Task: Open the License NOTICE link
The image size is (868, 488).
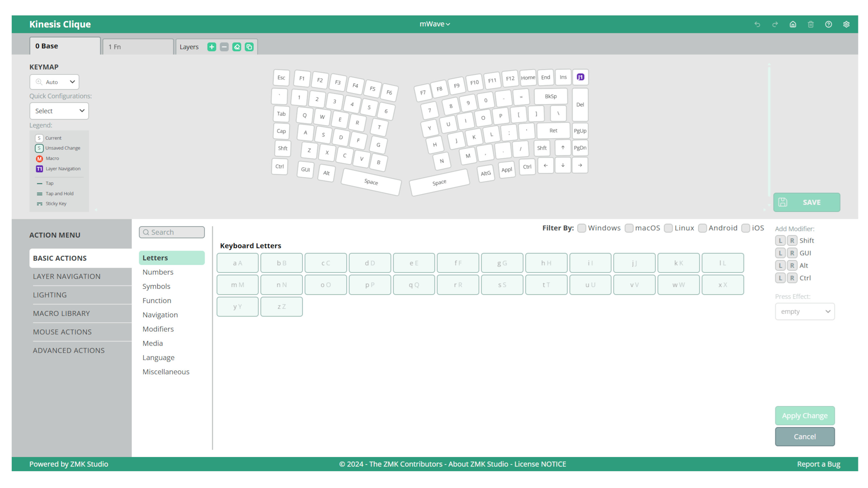Action: [x=540, y=464]
